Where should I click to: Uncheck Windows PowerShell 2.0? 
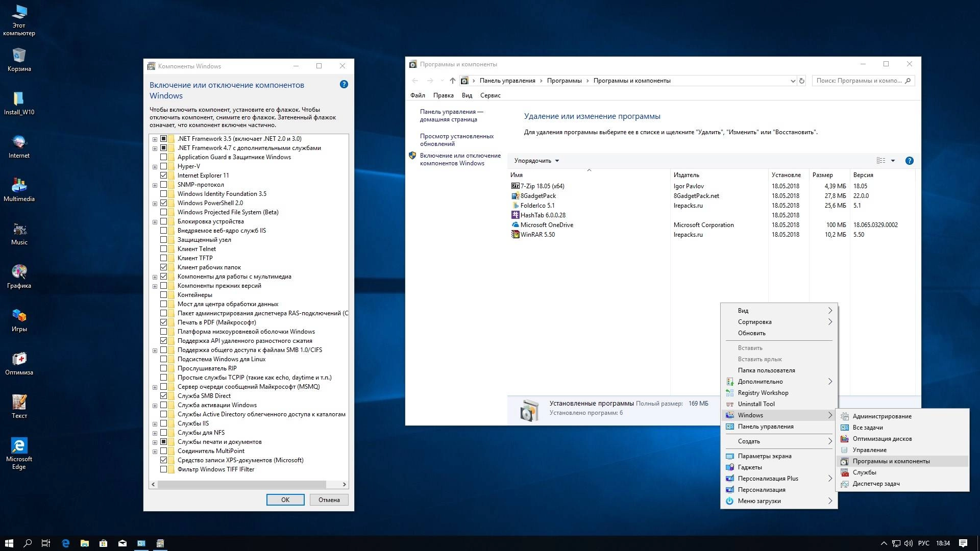[x=164, y=203]
